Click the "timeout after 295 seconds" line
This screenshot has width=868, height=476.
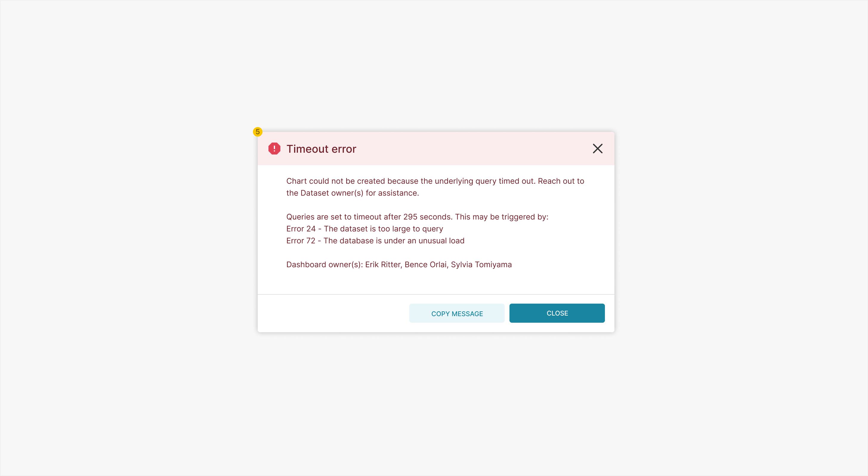coord(417,217)
